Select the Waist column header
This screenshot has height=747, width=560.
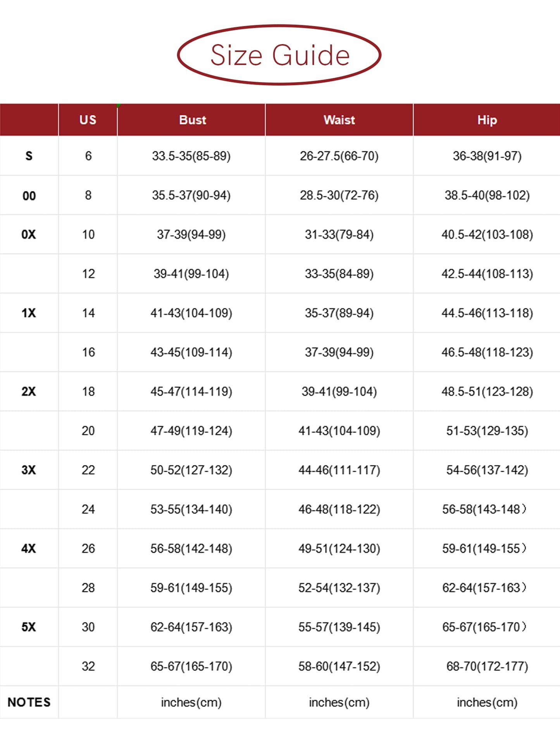pyautogui.click(x=339, y=120)
